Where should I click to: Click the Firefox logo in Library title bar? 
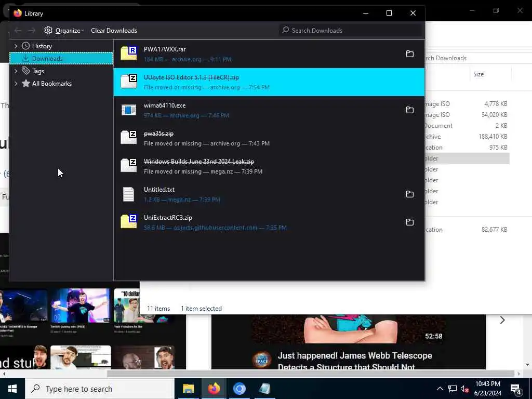(x=18, y=13)
